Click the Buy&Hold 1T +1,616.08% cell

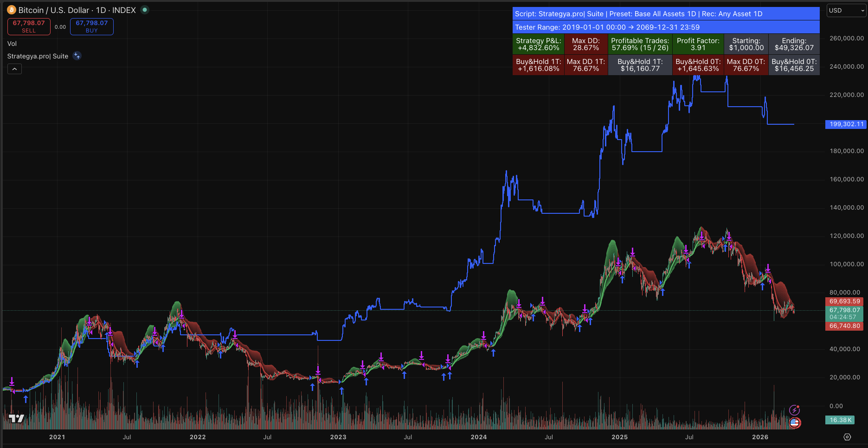(538, 65)
